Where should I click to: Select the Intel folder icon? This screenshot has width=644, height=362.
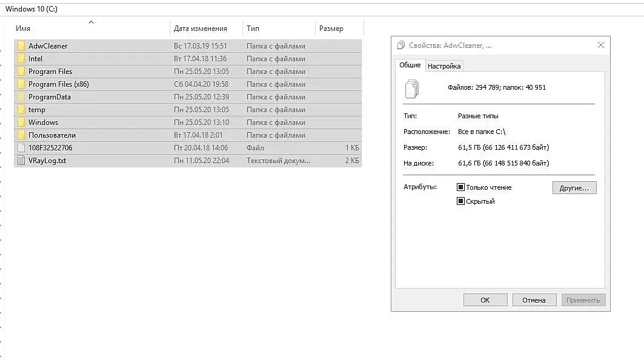pyautogui.click(x=21, y=58)
